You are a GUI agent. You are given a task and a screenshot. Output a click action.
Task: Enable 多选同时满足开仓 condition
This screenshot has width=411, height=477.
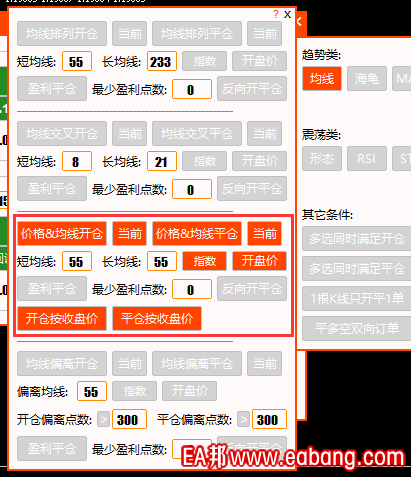pos(357,239)
